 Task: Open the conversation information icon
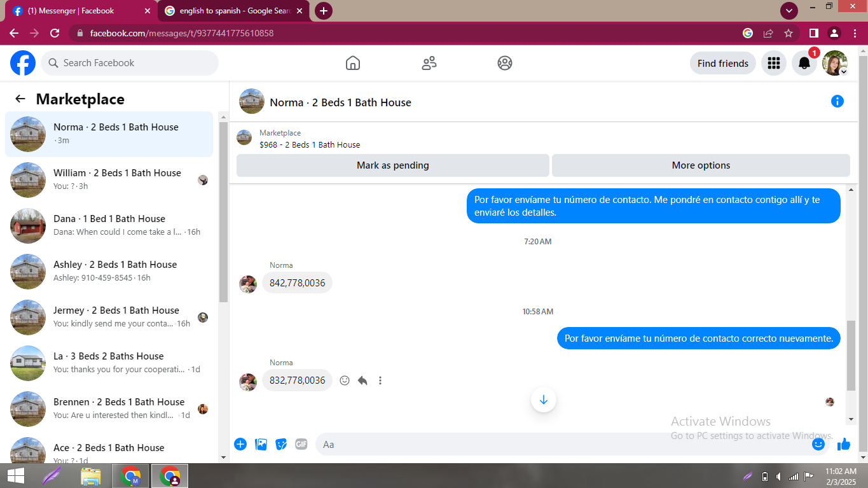[x=837, y=101]
